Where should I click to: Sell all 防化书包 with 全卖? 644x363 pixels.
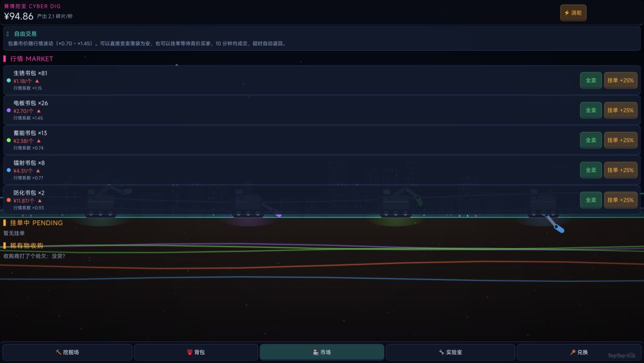tap(590, 200)
